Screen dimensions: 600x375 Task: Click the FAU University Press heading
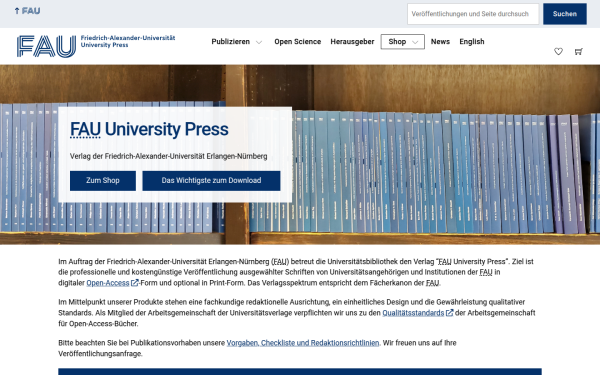(149, 129)
